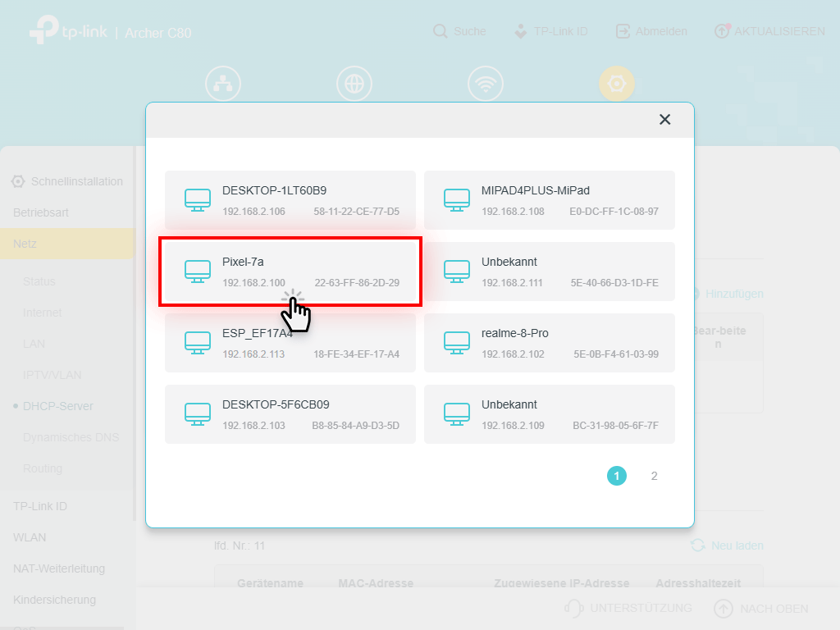Go to page 2 of device list
Screen dimensions: 840x630
[654, 476]
